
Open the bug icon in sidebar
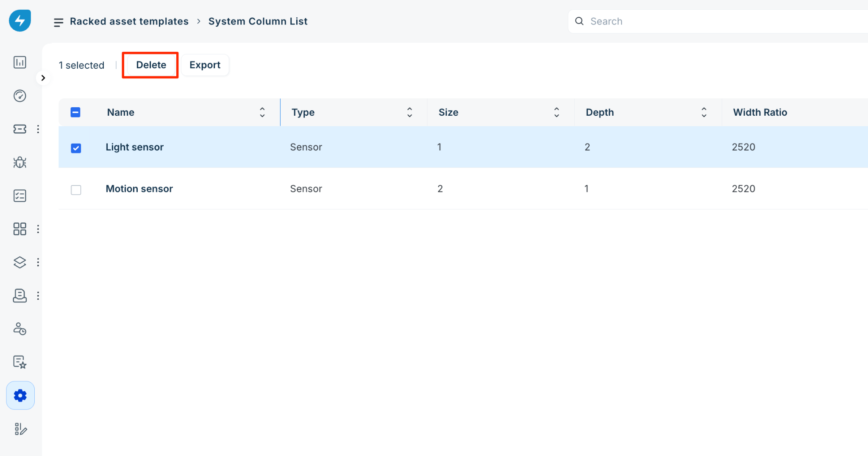pyautogui.click(x=20, y=162)
